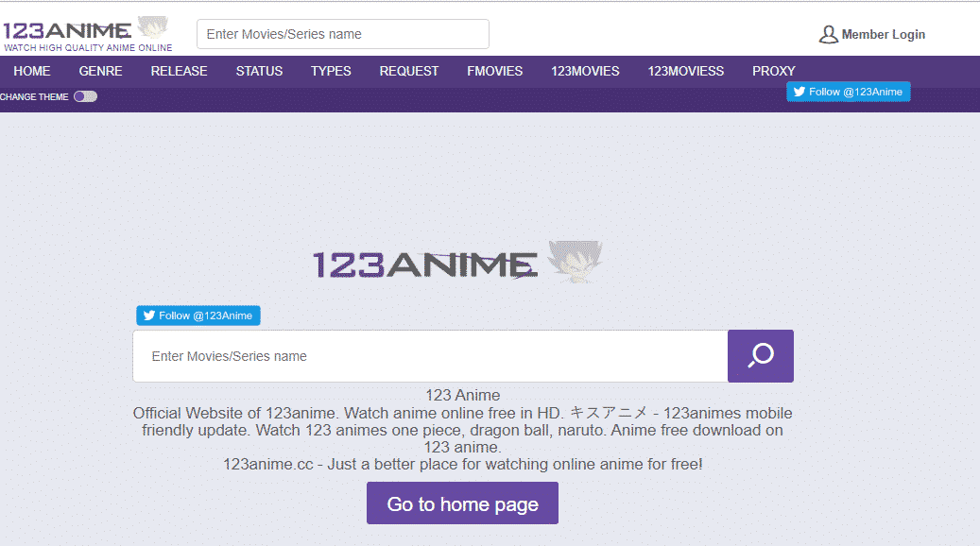The height and width of the screenshot is (546, 980).
Task: Open the 123MOVIESS navigation link
Action: [686, 71]
